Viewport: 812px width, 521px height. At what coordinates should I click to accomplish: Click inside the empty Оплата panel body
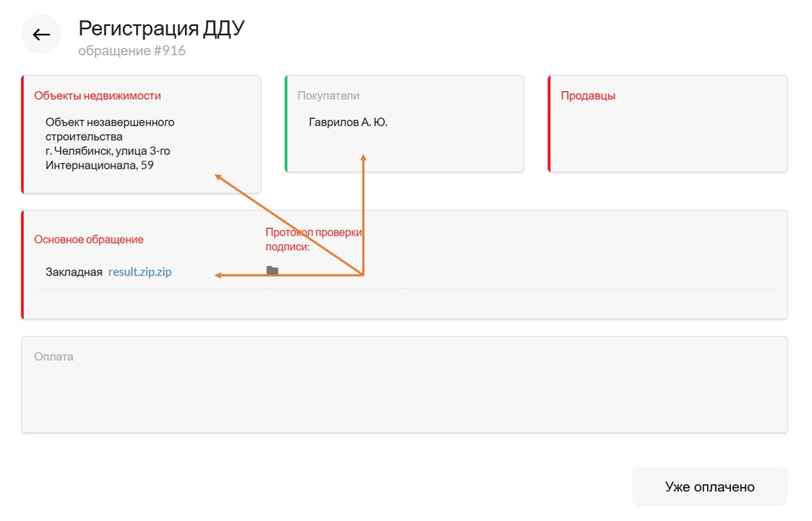[403, 397]
